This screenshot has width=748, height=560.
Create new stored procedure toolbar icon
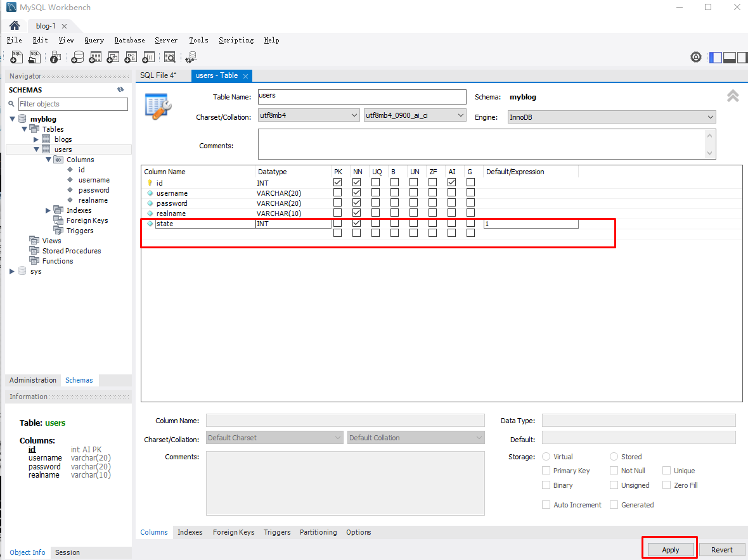pyautogui.click(x=131, y=57)
